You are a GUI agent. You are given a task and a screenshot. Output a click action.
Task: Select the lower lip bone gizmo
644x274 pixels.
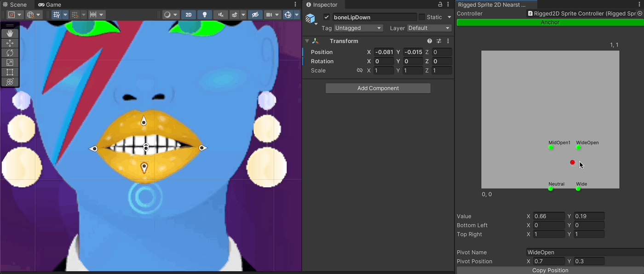tap(144, 167)
